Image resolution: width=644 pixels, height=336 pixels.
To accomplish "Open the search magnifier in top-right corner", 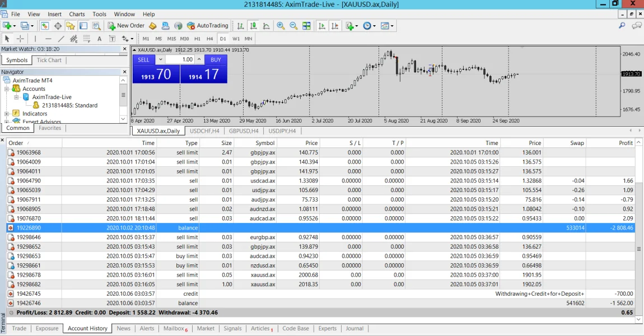I will pyautogui.click(x=622, y=26).
